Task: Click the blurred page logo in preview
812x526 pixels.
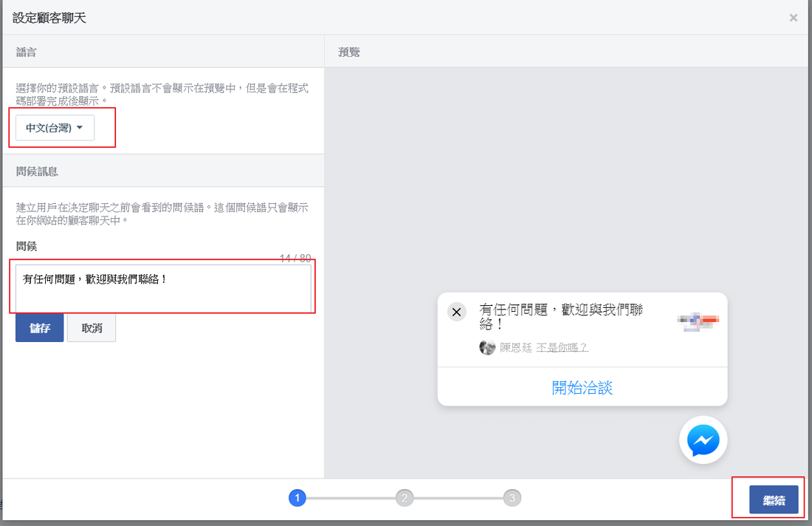Action: click(698, 321)
